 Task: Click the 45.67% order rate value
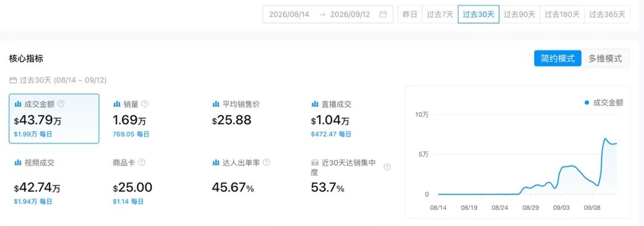[x=233, y=188]
